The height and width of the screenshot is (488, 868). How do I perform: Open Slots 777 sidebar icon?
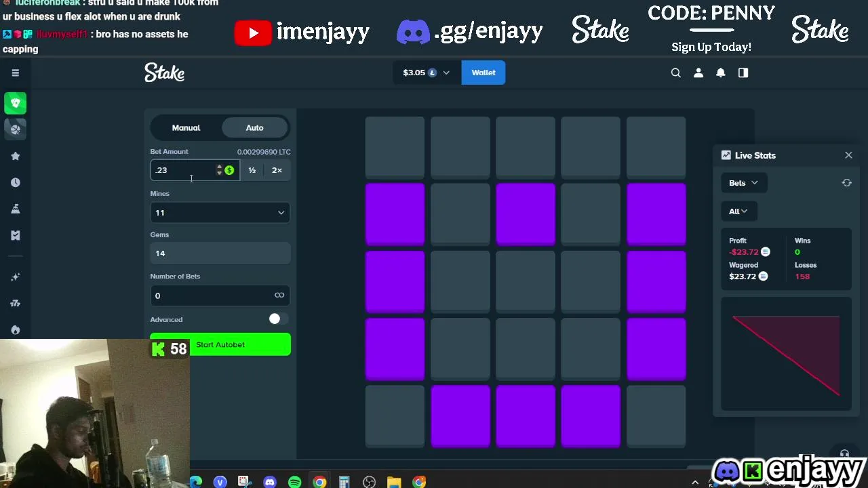(x=15, y=303)
